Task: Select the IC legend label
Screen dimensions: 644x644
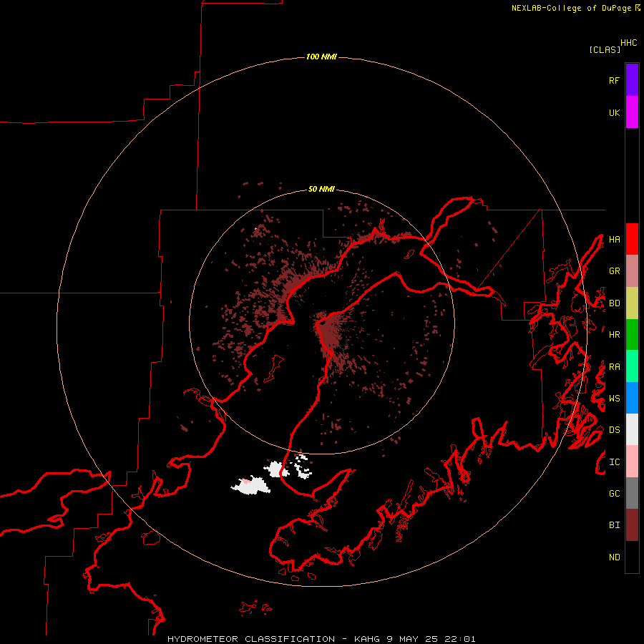Action: pyautogui.click(x=614, y=462)
